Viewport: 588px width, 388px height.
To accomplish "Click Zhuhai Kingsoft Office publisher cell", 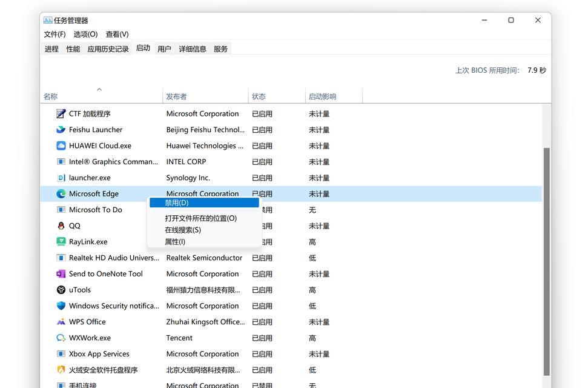I will [205, 322].
